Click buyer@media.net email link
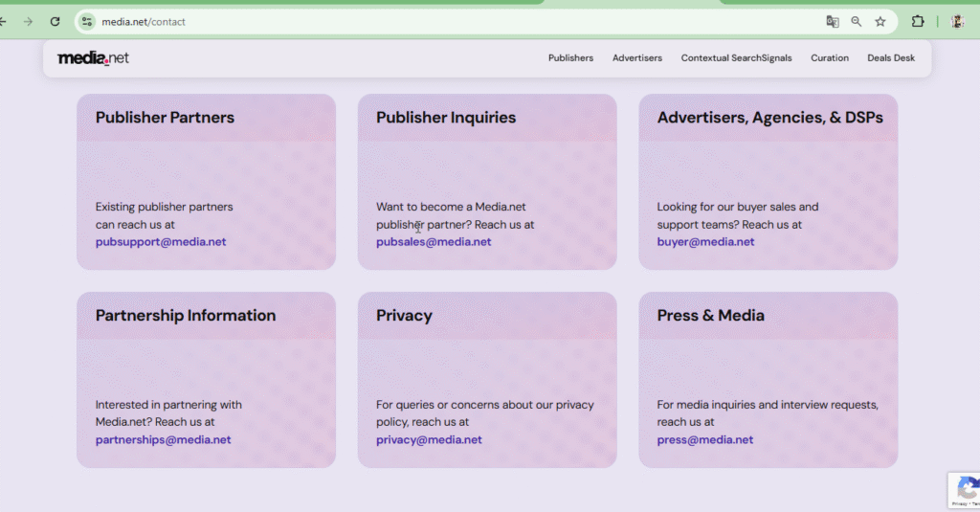Image resolution: width=980 pixels, height=512 pixels. tap(705, 242)
